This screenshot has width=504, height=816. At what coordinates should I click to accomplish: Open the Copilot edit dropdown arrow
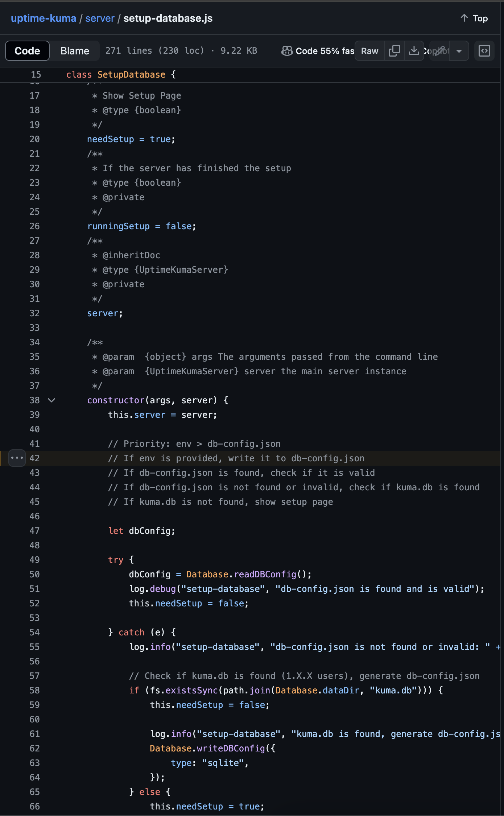tap(458, 51)
